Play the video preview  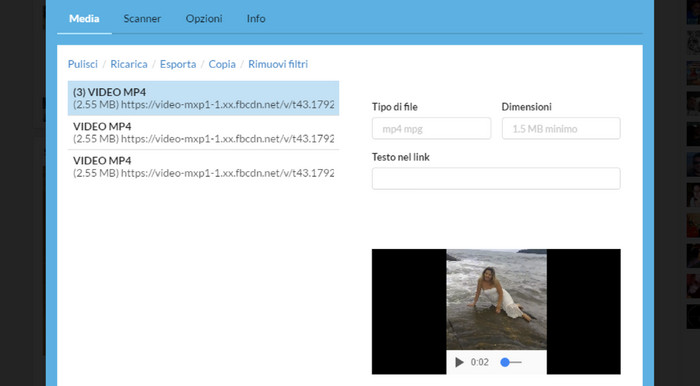click(x=459, y=362)
